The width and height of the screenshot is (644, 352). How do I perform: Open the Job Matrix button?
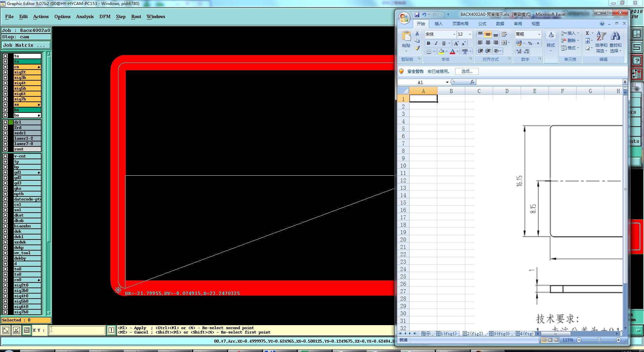click(x=26, y=45)
